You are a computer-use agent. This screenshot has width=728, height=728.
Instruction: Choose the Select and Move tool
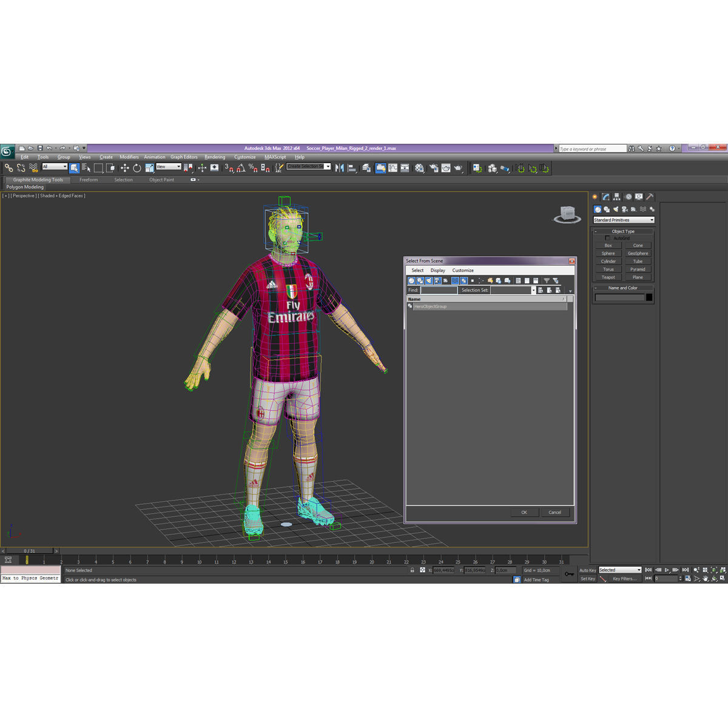tap(125, 168)
